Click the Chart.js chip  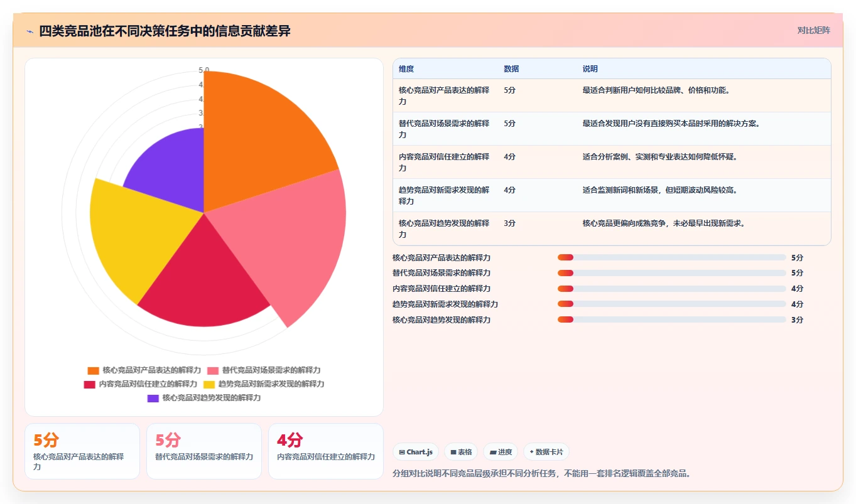tap(416, 452)
